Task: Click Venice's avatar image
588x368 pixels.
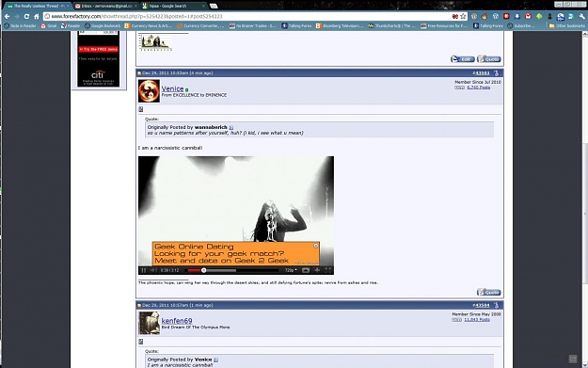Action: (x=149, y=90)
